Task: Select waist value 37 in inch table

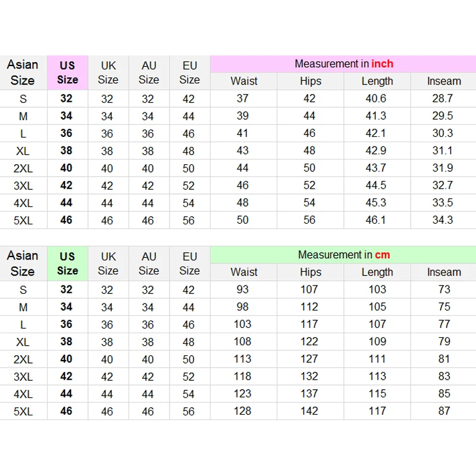Action: 243,99
